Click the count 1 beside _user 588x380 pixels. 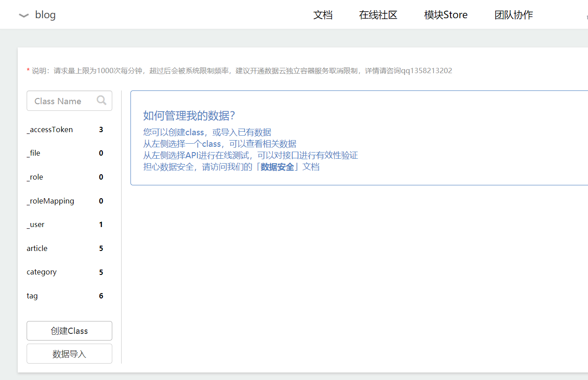[x=101, y=224]
